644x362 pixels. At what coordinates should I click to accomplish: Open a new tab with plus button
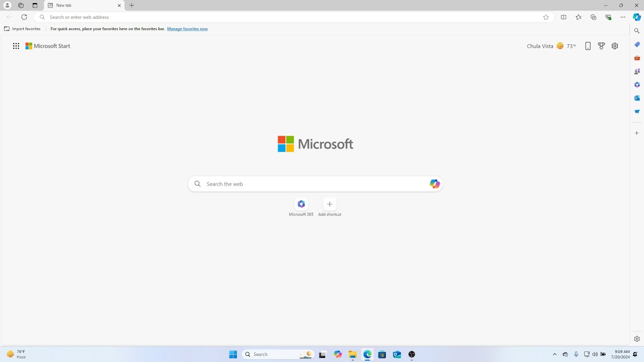click(132, 6)
